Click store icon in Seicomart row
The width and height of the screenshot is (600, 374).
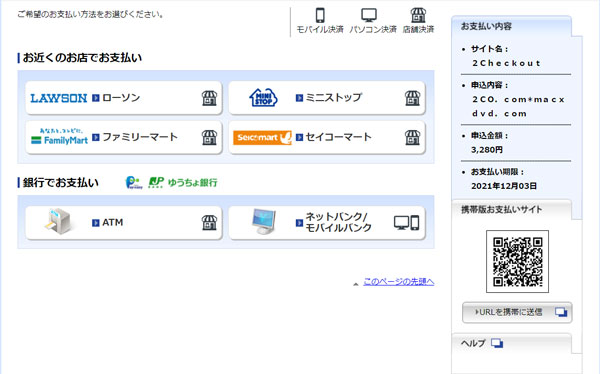[x=412, y=138]
